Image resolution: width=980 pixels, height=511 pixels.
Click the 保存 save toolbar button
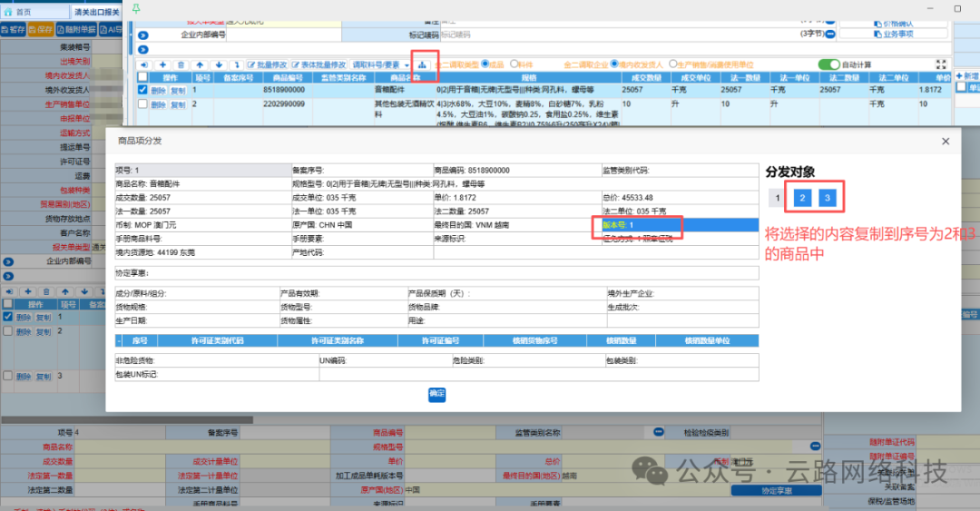click(x=41, y=29)
